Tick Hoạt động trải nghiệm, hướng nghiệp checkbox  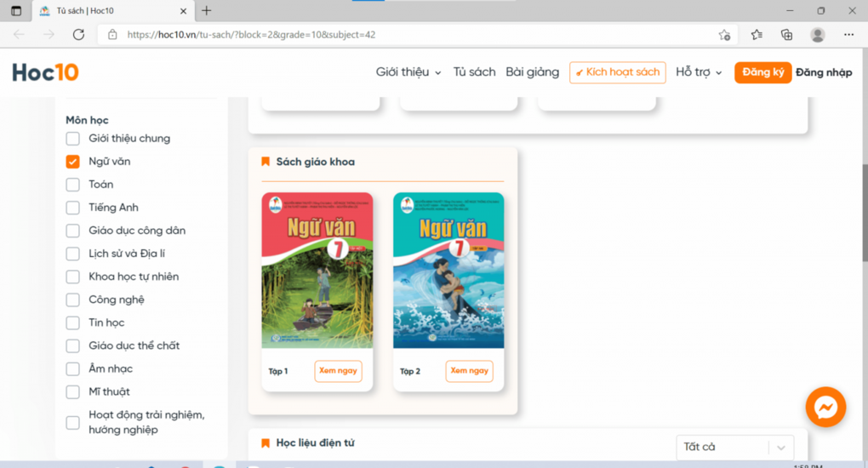pyautogui.click(x=72, y=423)
